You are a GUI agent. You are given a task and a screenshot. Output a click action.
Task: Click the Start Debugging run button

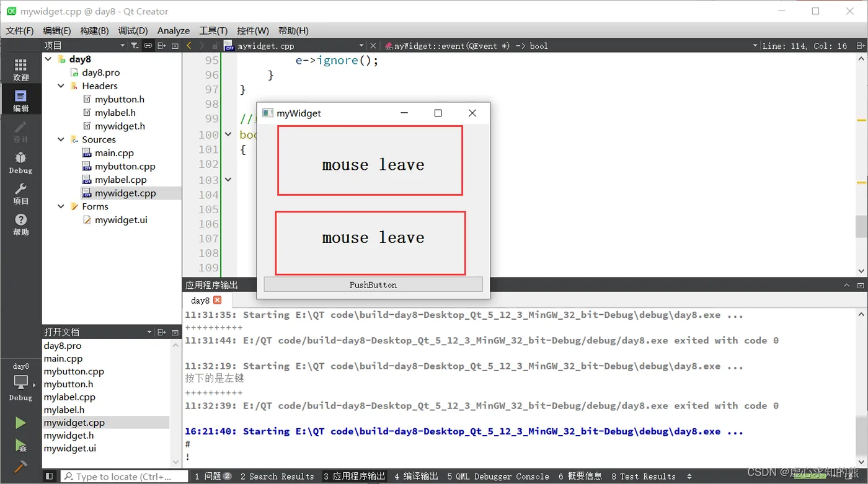coord(20,445)
